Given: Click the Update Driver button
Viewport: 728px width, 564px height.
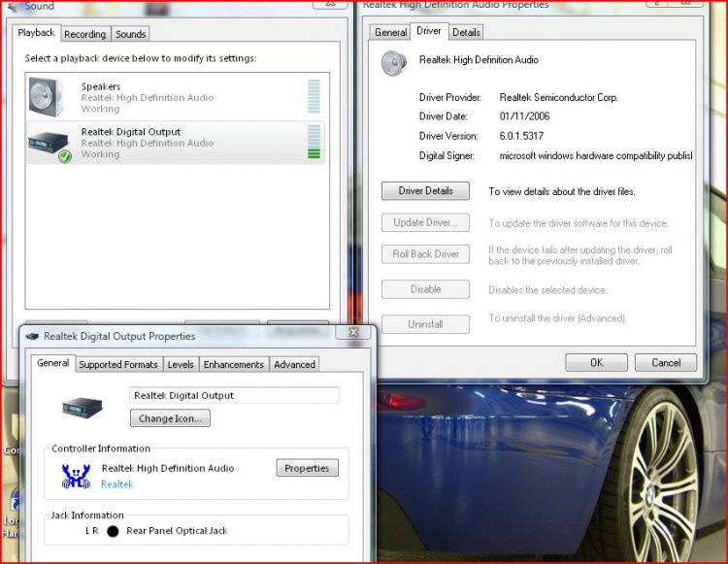Looking at the screenshot, I should tap(425, 223).
